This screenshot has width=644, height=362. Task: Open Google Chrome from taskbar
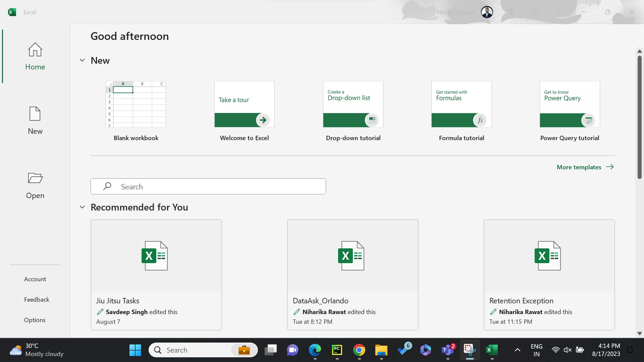pyautogui.click(x=359, y=350)
